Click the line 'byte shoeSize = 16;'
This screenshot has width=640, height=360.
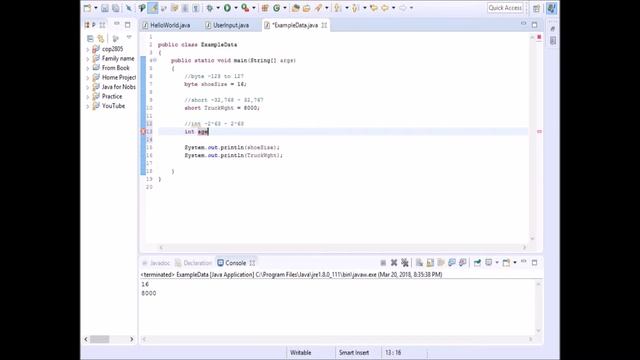(216, 84)
